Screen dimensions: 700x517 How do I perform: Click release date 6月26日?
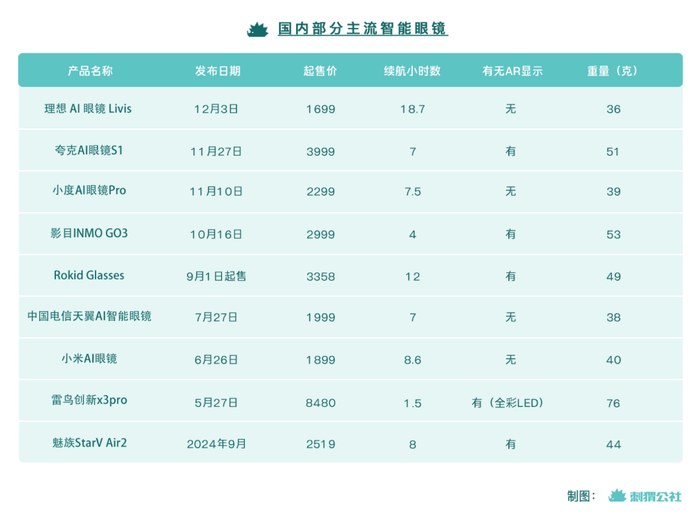coord(216,360)
